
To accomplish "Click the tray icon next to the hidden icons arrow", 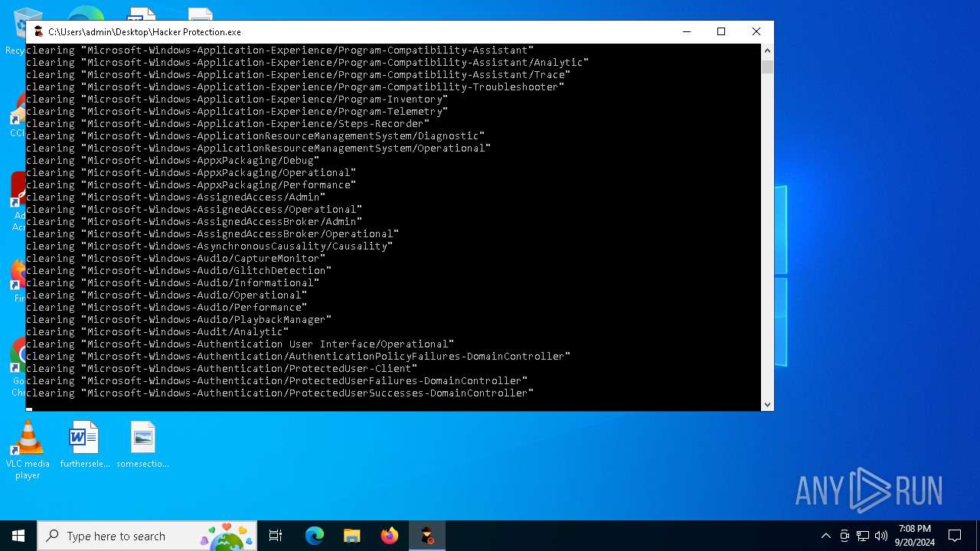I will pyautogui.click(x=844, y=536).
